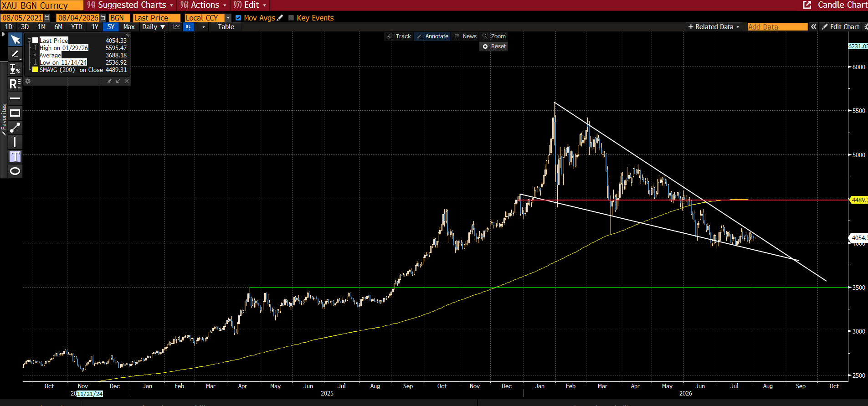Click the Add Data input field

click(777, 27)
